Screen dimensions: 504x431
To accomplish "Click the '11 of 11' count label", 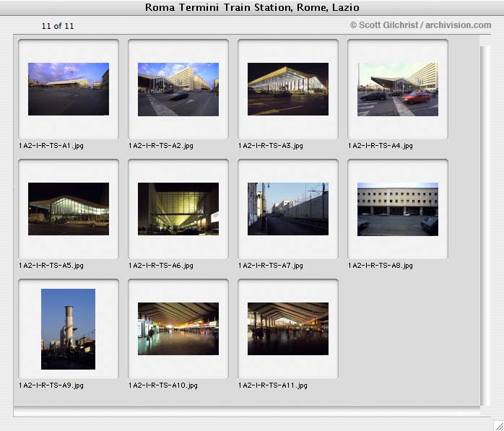I will pos(58,26).
